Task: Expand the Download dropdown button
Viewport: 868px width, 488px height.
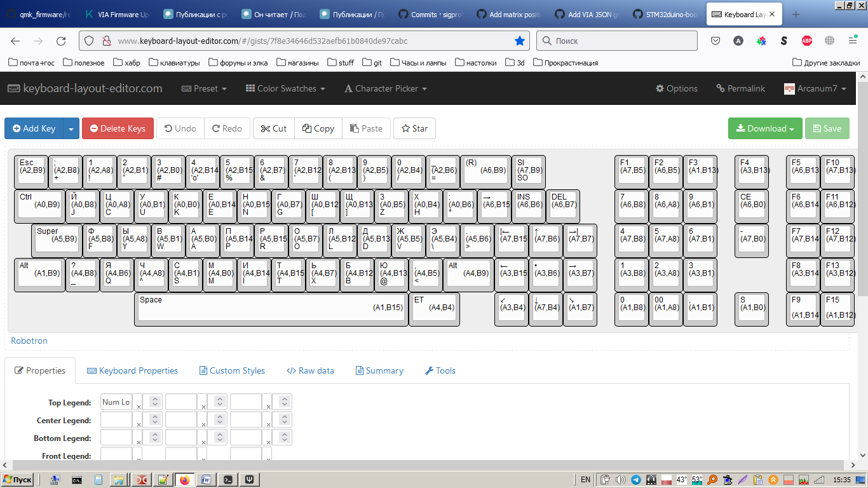Action: tap(765, 128)
